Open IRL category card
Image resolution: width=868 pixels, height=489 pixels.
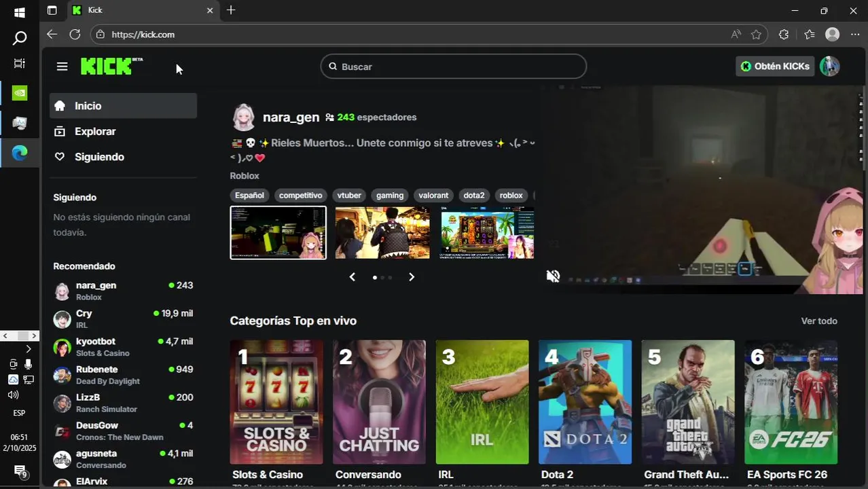pos(482,402)
